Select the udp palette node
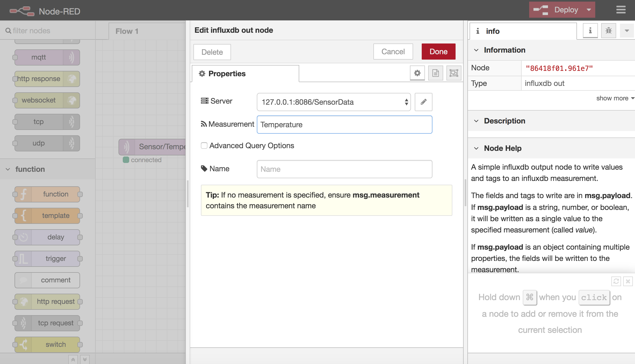This screenshot has width=635, height=364. [x=47, y=143]
